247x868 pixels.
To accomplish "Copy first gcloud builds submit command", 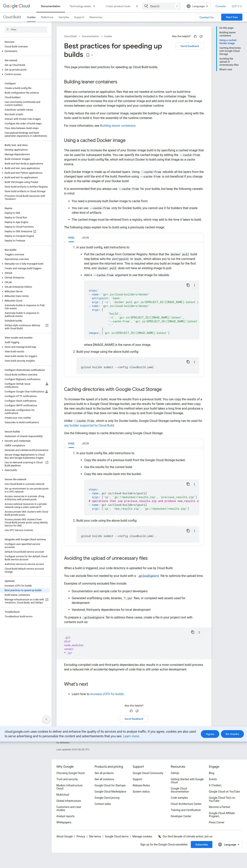I will tap(188, 362).
